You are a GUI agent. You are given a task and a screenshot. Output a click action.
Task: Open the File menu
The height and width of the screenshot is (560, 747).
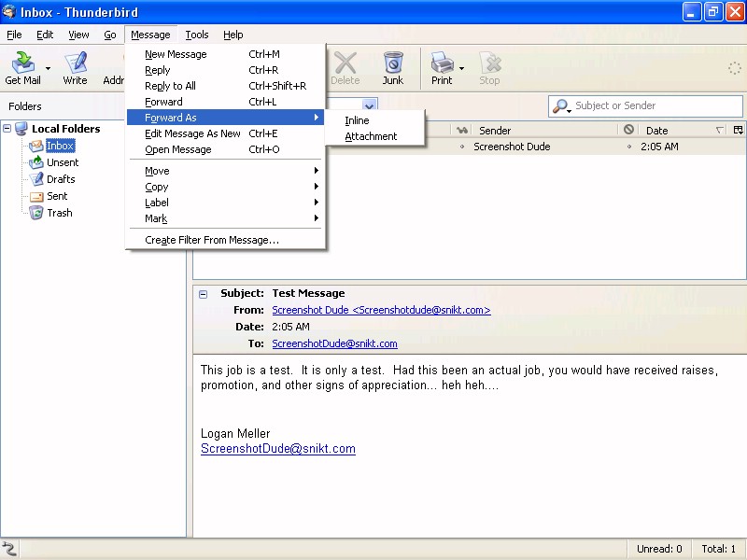coord(14,35)
